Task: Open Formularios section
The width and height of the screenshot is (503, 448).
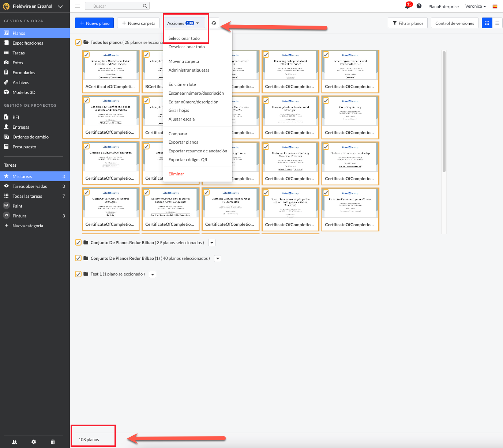Action: coord(35,72)
